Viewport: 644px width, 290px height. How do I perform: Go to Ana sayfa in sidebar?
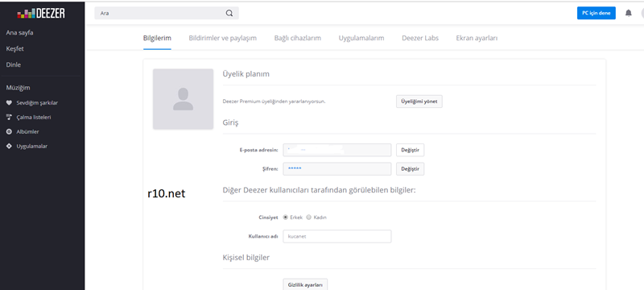click(x=19, y=32)
